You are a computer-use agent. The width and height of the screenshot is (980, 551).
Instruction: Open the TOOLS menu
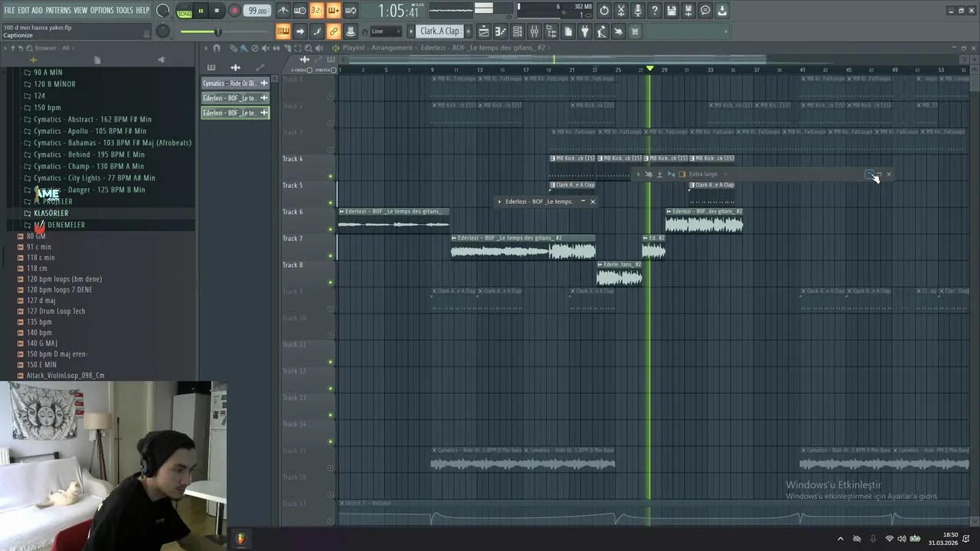coord(124,10)
